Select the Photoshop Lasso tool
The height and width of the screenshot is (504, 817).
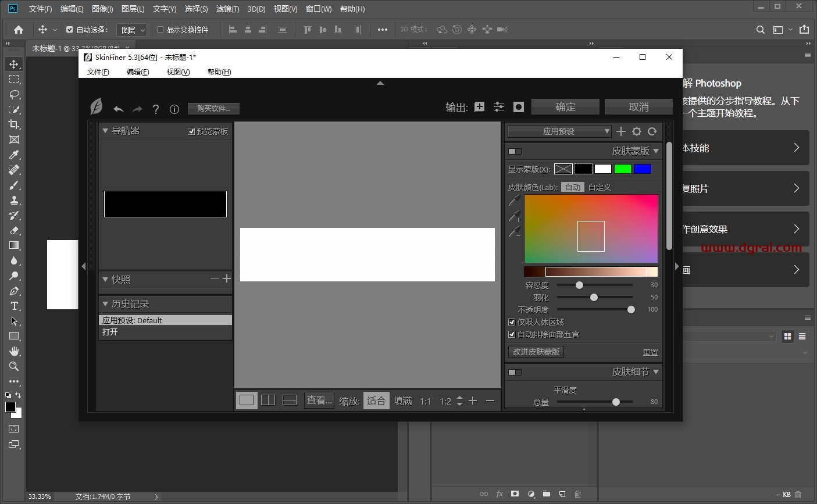[x=14, y=94]
